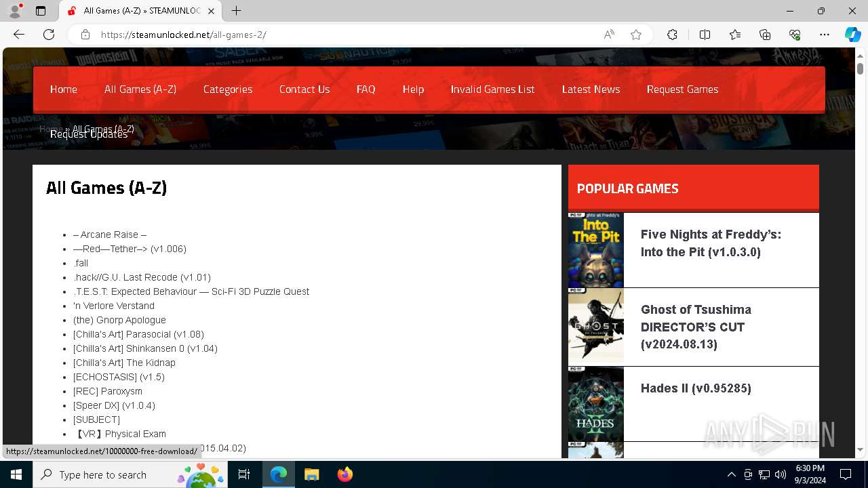Image resolution: width=868 pixels, height=488 pixels.
Task: Open FAQ menu item
Action: tap(366, 89)
